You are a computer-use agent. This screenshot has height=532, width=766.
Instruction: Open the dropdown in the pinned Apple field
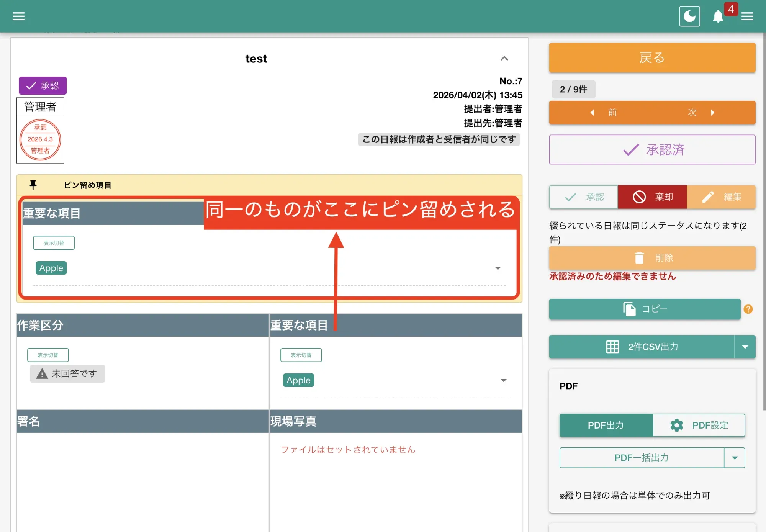point(498,268)
